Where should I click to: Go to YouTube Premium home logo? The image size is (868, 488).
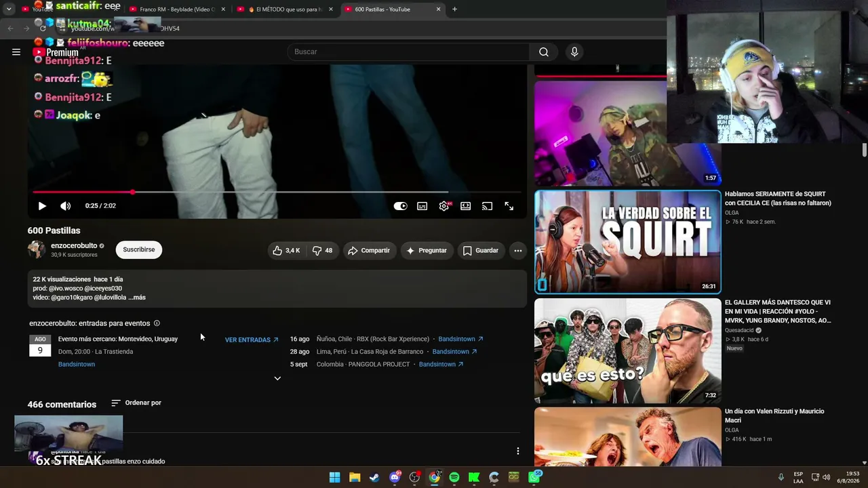coord(56,52)
